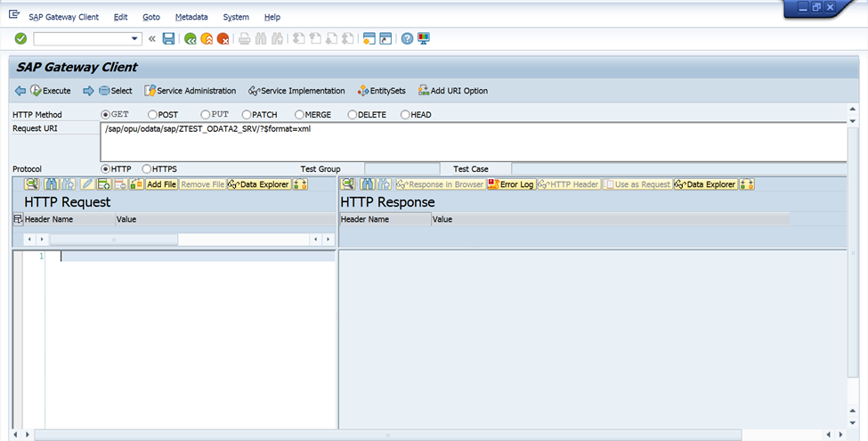Screen dimensions: 868x441
Task: Open the Goto menu
Action: 151,17
